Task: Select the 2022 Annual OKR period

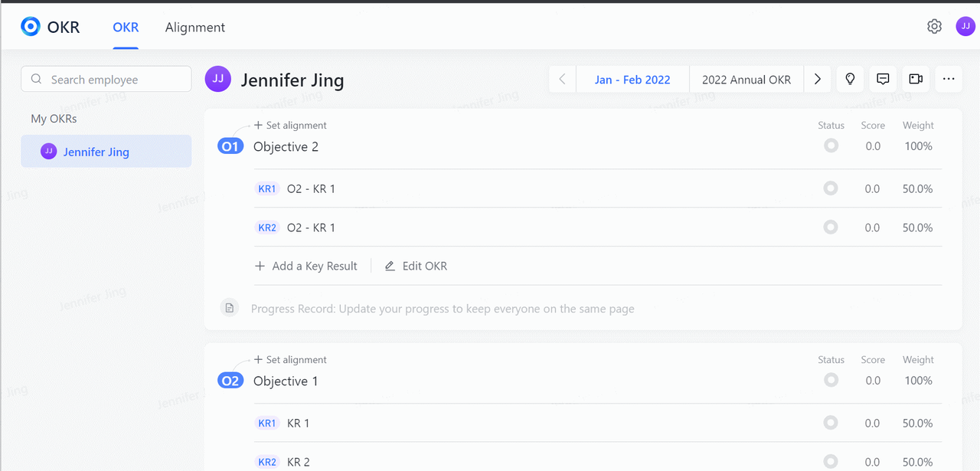Action: coord(746,80)
